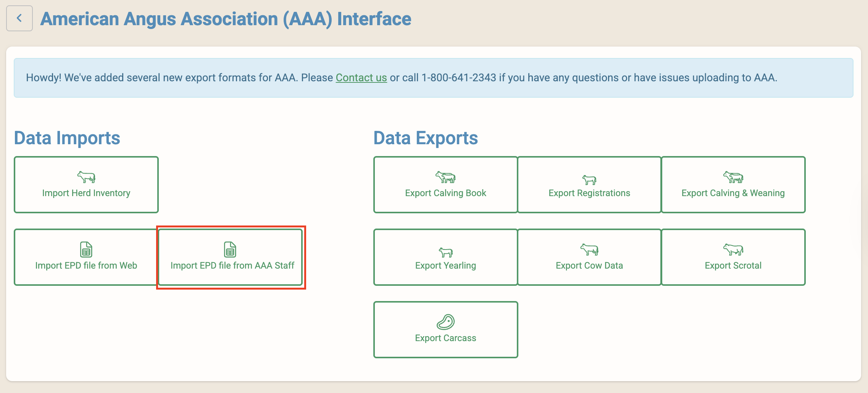Viewport: 868px width, 393px height.
Task: Select Import EPD file from Web
Action: [x=86, y=257]
